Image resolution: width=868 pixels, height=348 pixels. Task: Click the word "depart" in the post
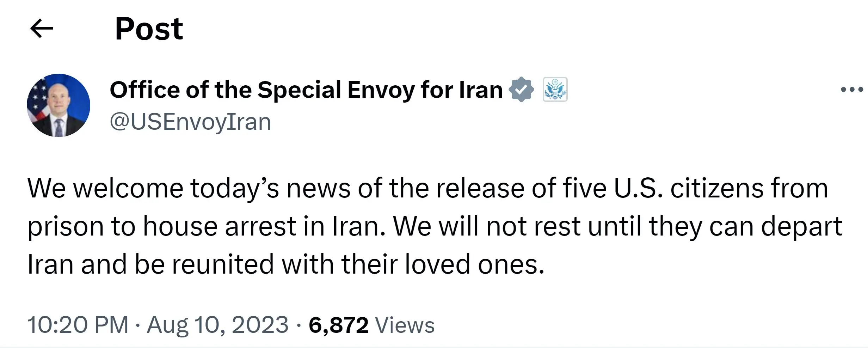801,226
